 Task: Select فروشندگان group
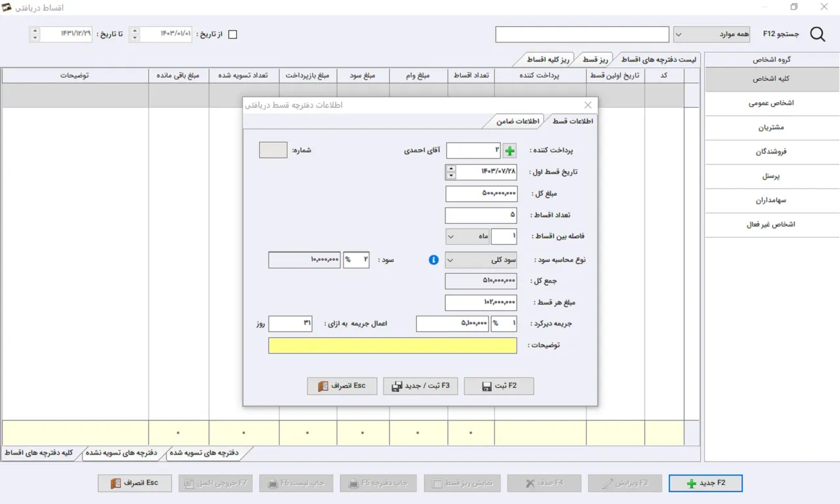click(x=772, y=152)
